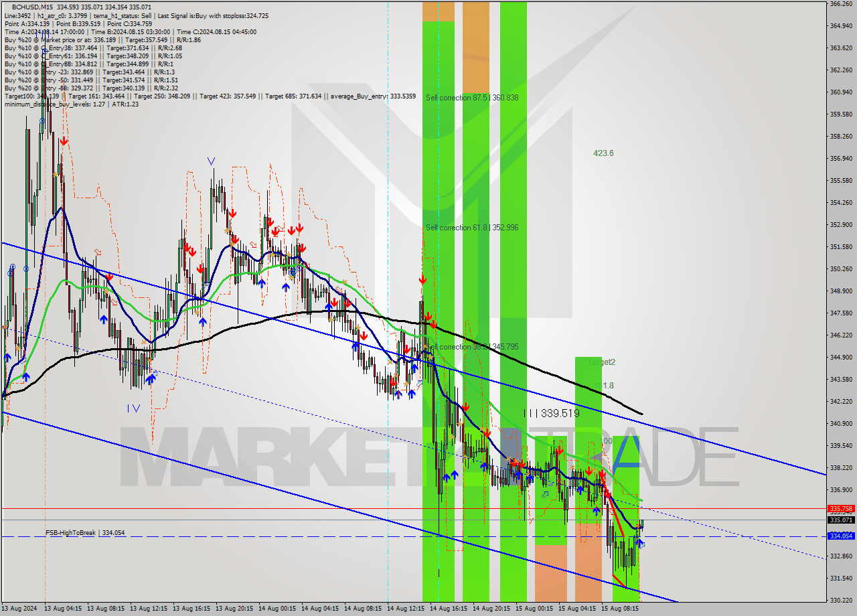The width and height of the screenshot is (857, 616).
Task: Select the Entry -23: 332.869 line
Action: [x=89, y=72]
